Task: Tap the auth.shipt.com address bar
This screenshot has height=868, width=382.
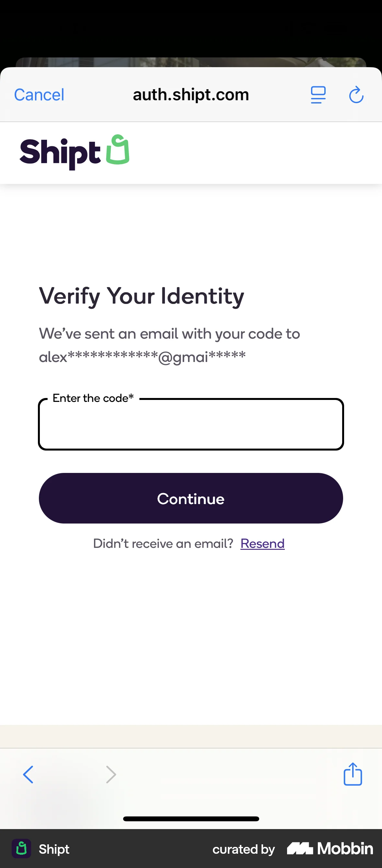Action: (191, 95)
